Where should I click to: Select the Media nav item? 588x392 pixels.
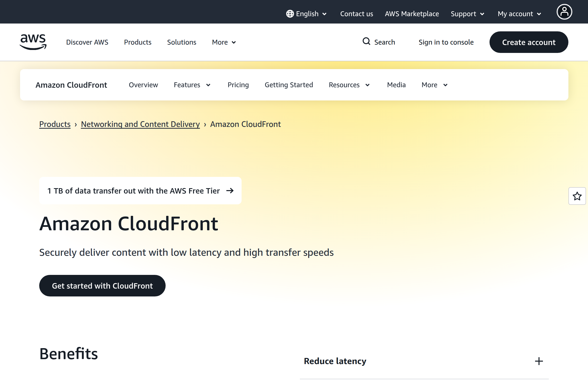396,85
